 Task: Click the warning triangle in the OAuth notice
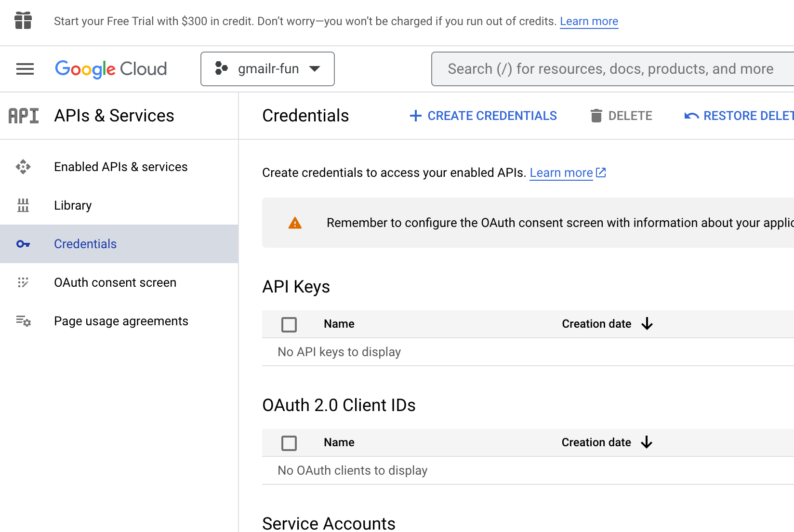294,223
